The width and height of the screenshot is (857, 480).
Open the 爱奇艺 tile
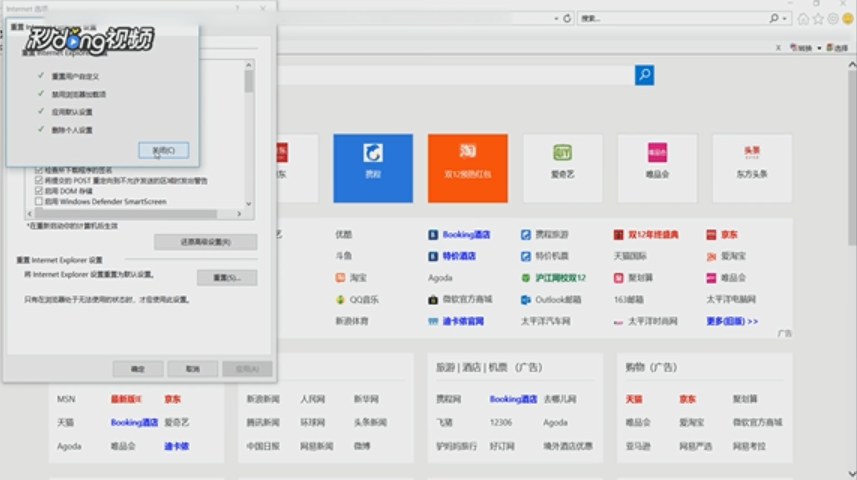562,168
